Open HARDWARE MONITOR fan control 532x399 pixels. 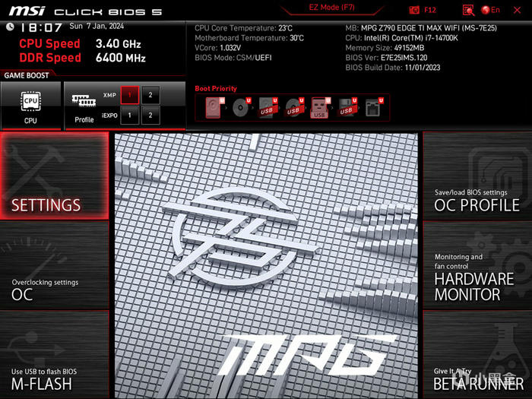coord(477,265)
